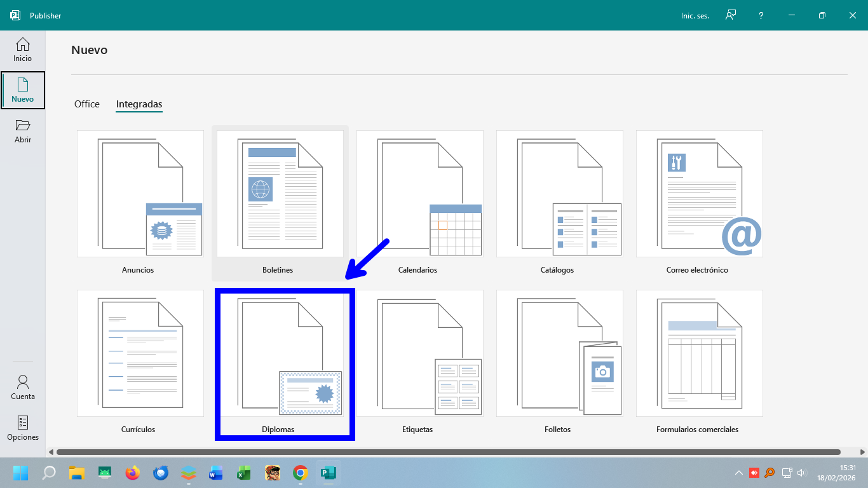This screenshot has width=868, height=488.
Task: Click the feedback icon in title bar
Action: tap(731, 15)
